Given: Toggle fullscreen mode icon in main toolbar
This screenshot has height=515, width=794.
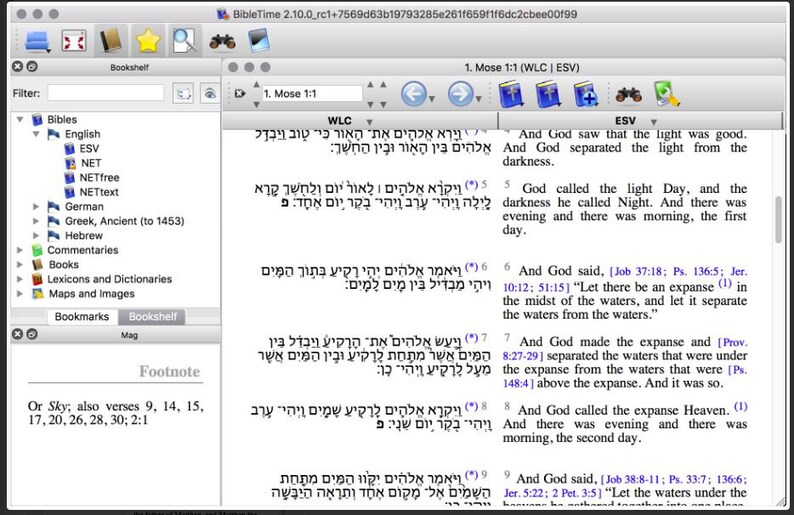Looking at the screenshot, I should pos(73,41).
